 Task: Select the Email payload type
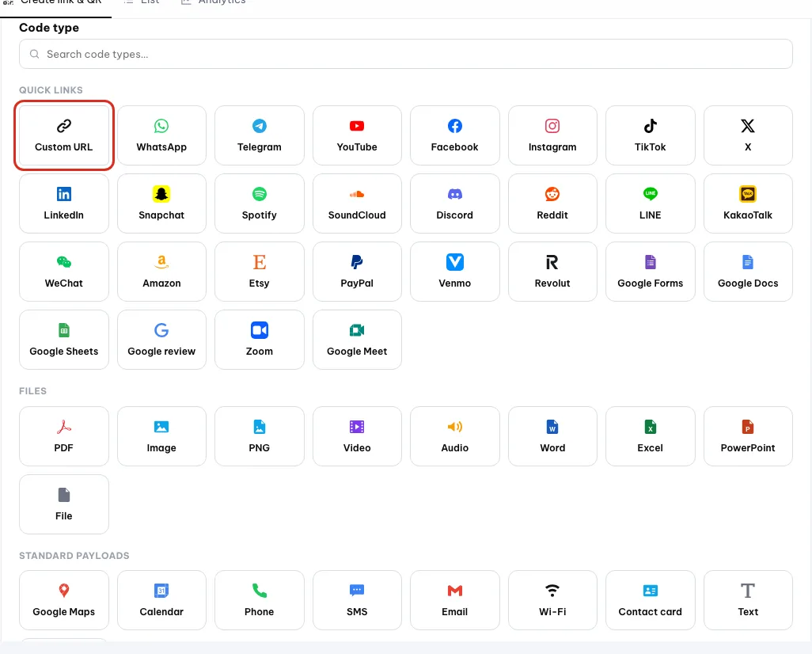[x=455, y=600]
